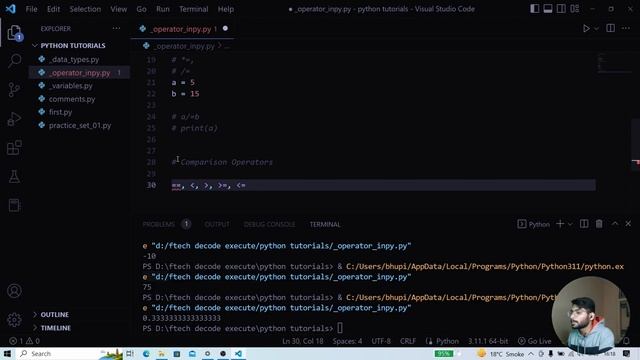Image resolution: width=640 pixels, height=360 pixels.
Task: Switch to the OUTPUT panel tab
Action: [x=217, y=224]
